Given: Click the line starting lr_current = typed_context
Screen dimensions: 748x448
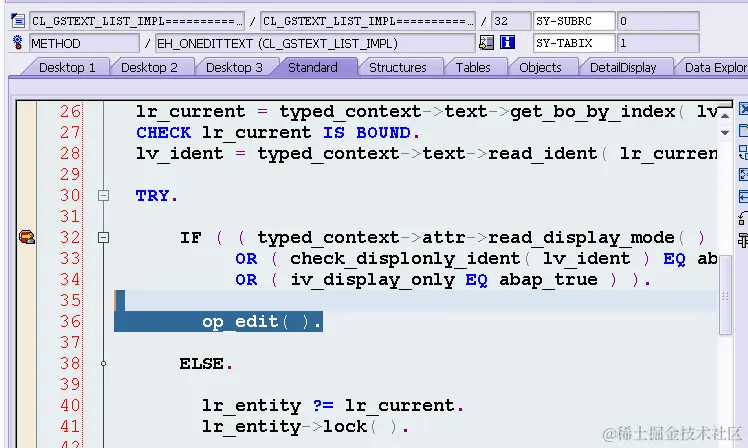Looking at the screenshot, I should 426,112.
